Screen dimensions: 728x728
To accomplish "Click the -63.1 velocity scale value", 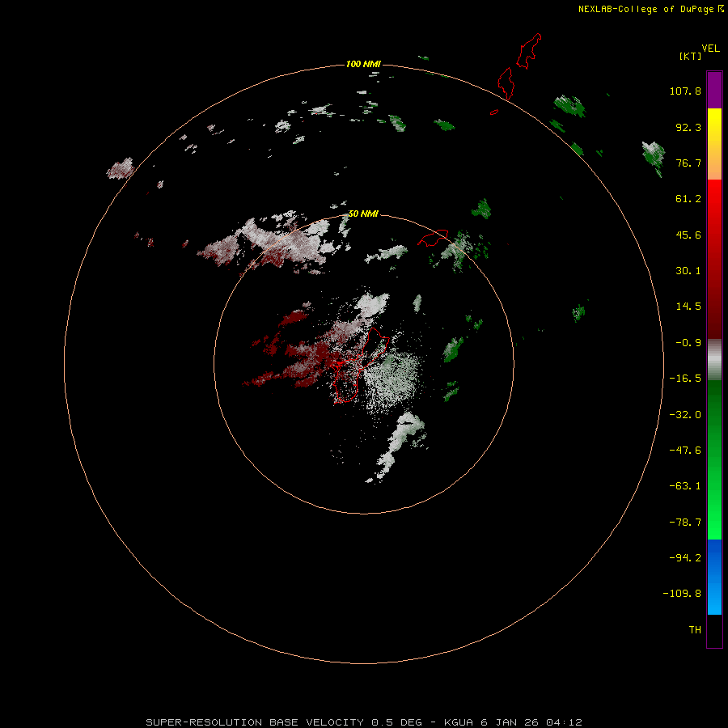I will click(x=685, y=486).
